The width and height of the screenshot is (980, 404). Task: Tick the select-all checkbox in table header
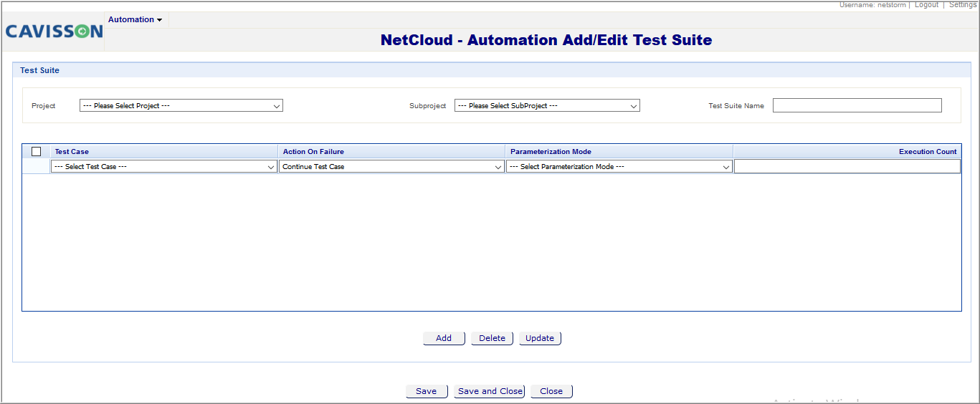click(37, 151)
